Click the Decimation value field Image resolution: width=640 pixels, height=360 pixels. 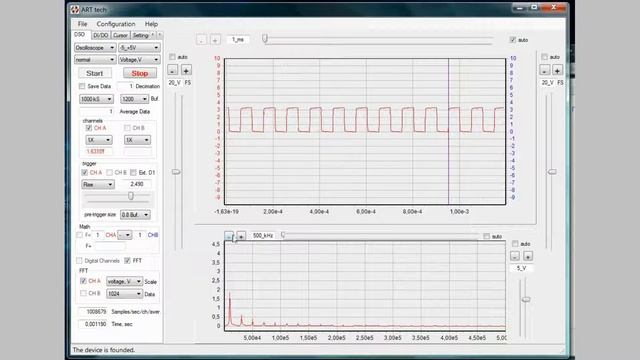pyautogui.click(x=126, y=86)
